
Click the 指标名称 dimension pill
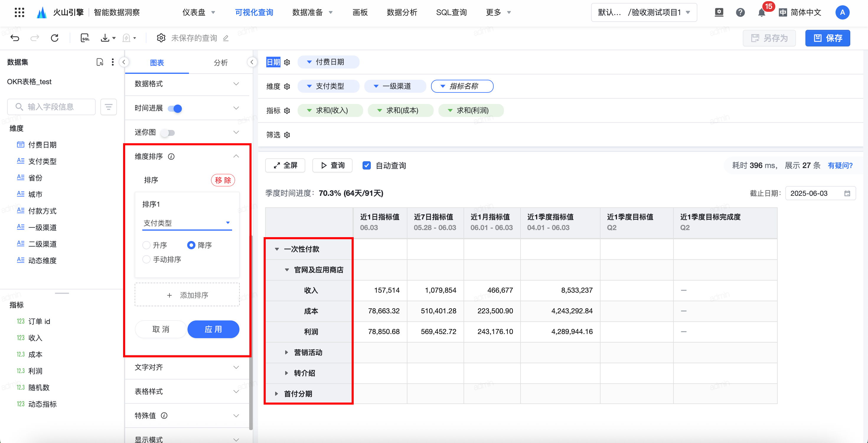462,86
